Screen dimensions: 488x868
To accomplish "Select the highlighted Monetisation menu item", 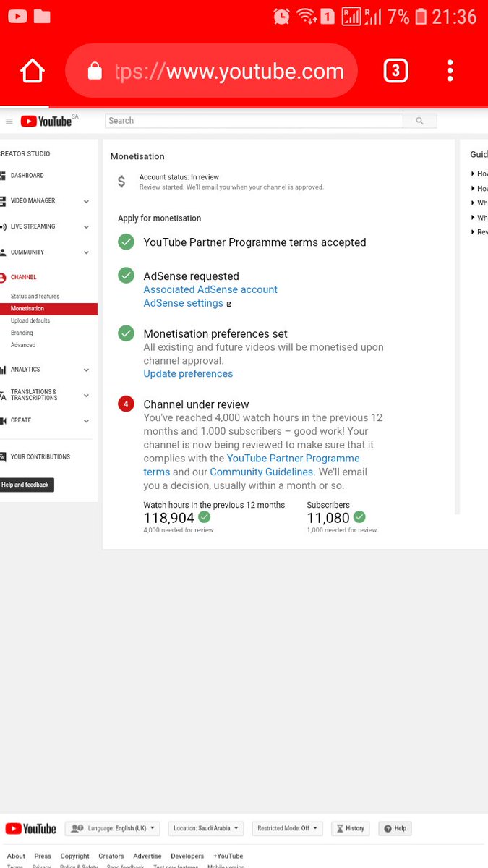I will tap(48, 309).
